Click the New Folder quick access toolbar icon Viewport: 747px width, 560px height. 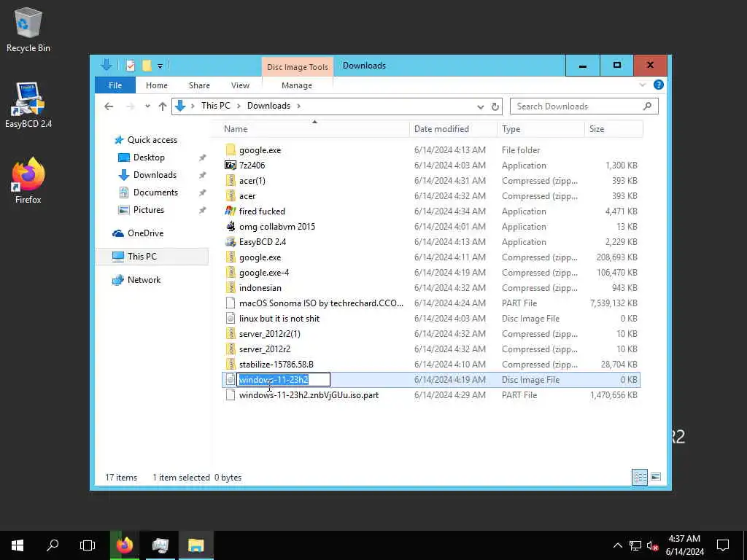click(x=147, y=66)
